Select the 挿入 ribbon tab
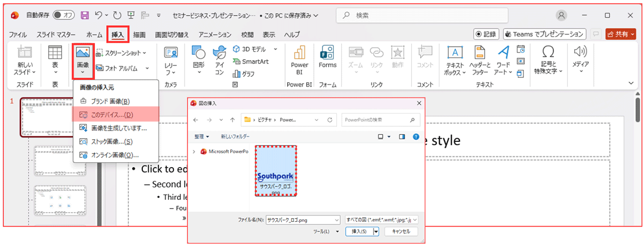The height and width of the screenshot is (245, 644). [x=118, y=34]
